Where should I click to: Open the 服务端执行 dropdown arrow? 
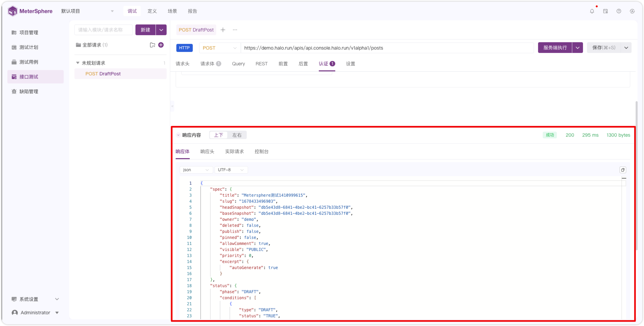(578, 48)
